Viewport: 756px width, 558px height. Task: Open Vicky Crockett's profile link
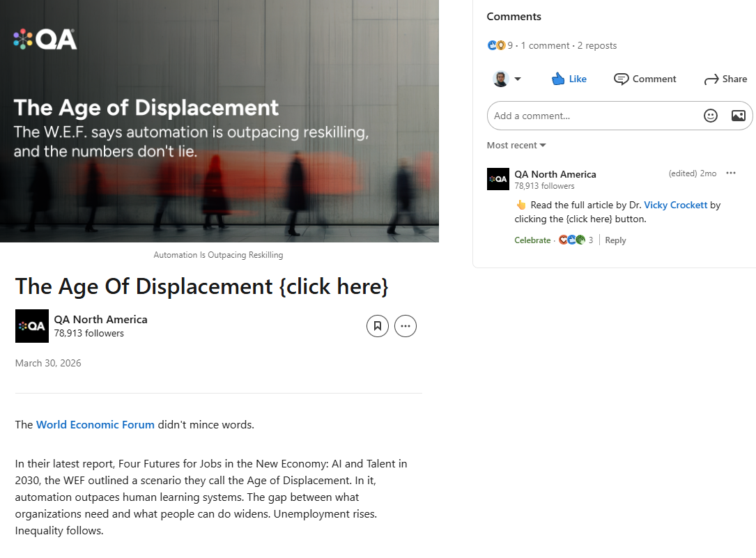tap(675, 205)
